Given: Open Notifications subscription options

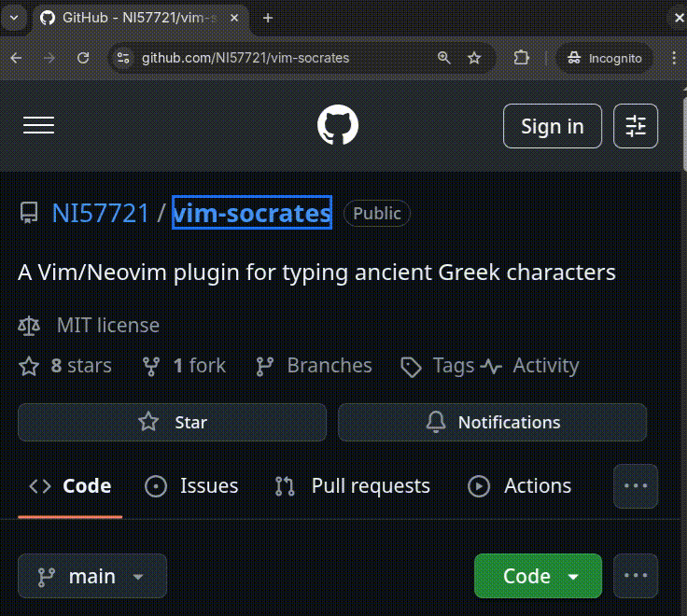Looking at the screenshot, I should tap(493, 423).
